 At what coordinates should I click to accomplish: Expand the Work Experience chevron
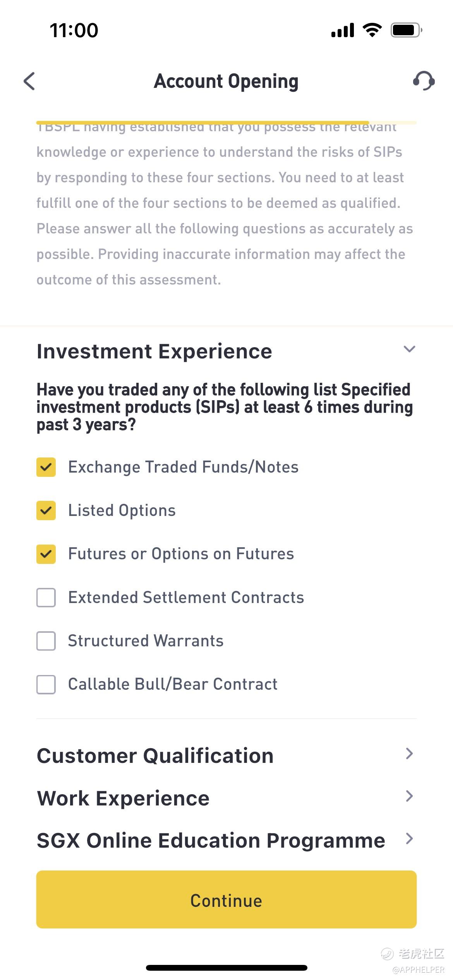tap(409, 796)
